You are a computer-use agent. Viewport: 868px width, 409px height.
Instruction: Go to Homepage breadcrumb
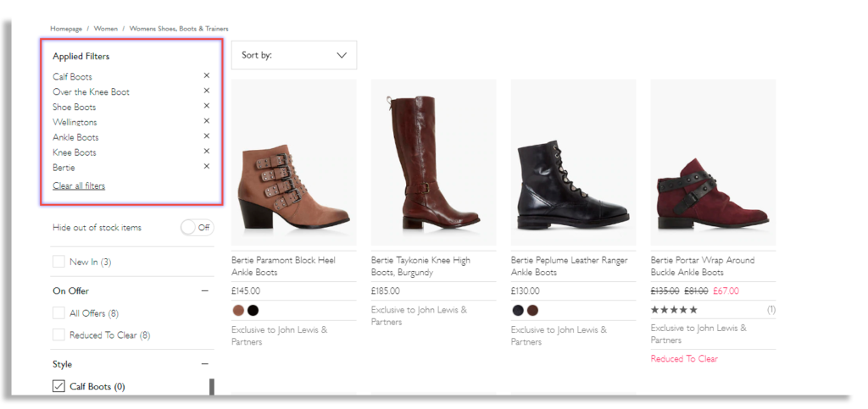(x=66, y=29)
